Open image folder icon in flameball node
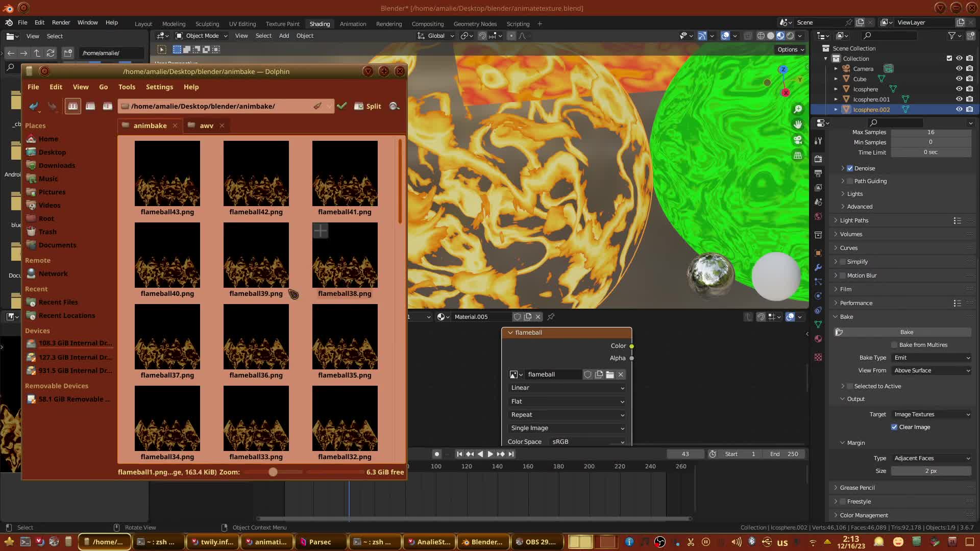 pyautogui.click(x=610, y=374)
